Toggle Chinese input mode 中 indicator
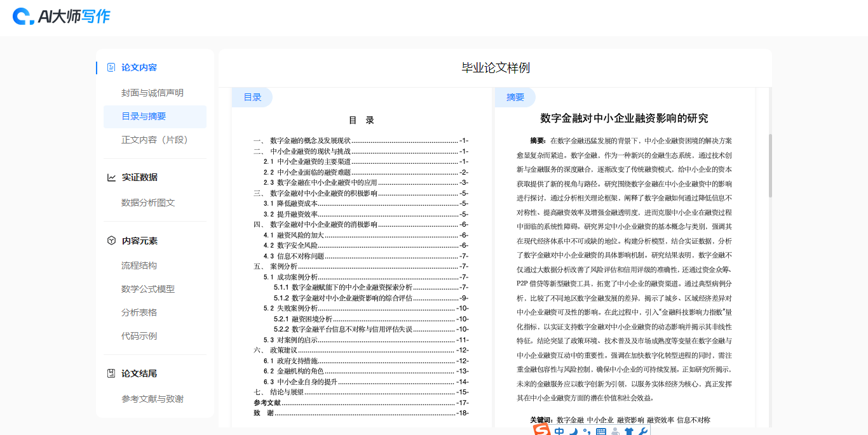Screen dimensions: 868x435 pos(559,432)
